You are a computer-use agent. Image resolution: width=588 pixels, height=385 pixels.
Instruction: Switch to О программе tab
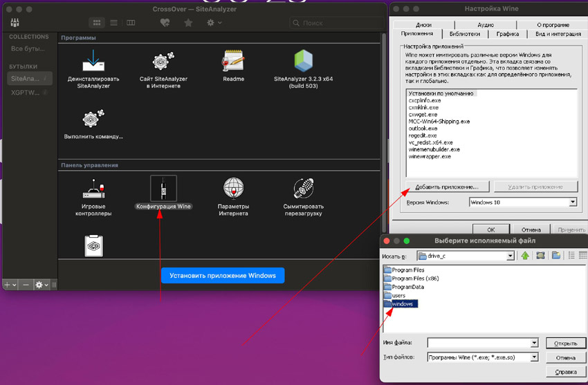[553, 25]
